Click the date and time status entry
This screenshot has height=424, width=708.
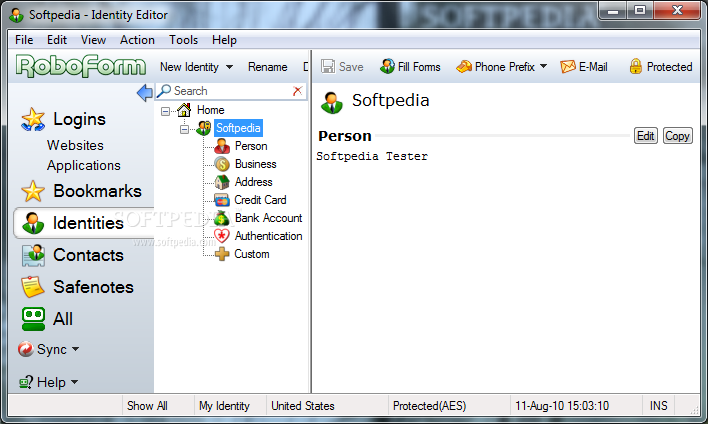(x=562, y=406)
